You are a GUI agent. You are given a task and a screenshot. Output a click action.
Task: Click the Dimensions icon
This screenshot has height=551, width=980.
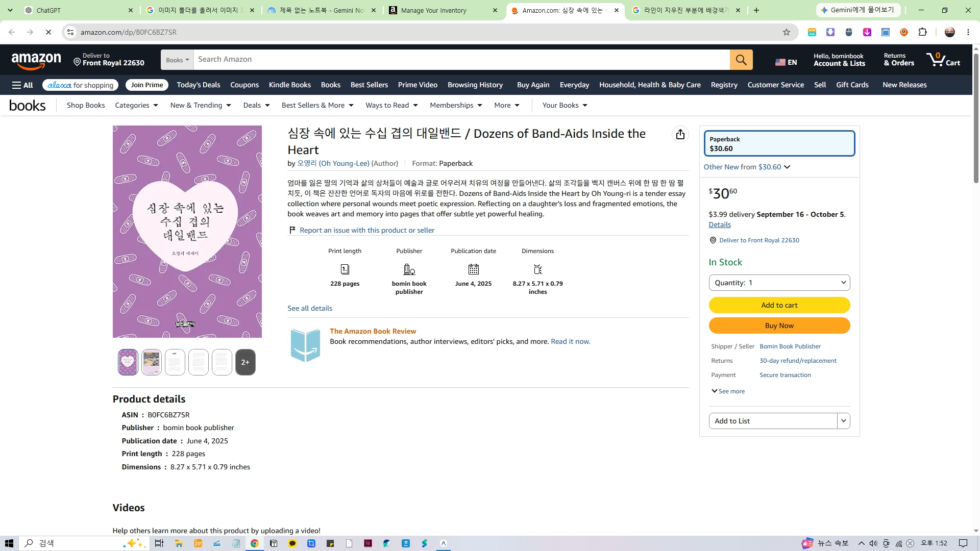click(x=538, y=269)
